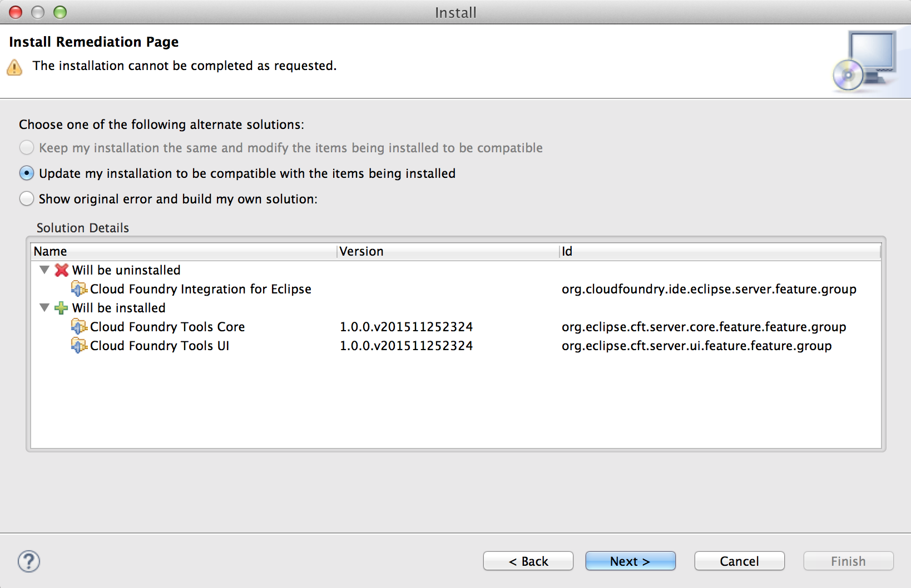
Task: Click the red X uninstall icon
Action: [x=62, y=270]
